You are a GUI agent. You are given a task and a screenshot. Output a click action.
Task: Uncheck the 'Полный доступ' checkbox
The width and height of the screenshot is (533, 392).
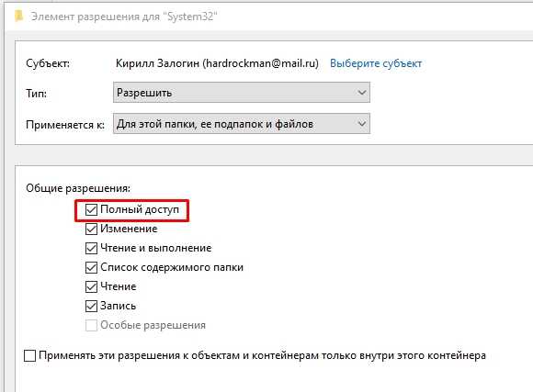(x=91, y=209)
